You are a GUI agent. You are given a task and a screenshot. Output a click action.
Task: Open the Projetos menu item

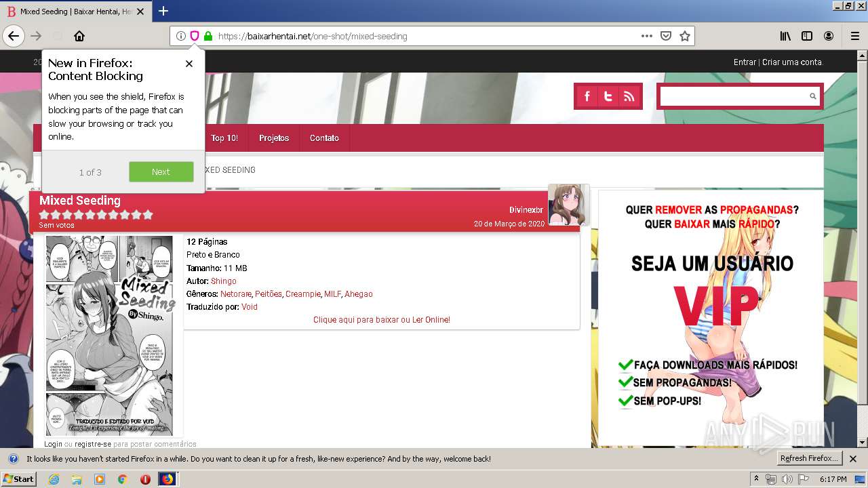[x=274, y=138]
